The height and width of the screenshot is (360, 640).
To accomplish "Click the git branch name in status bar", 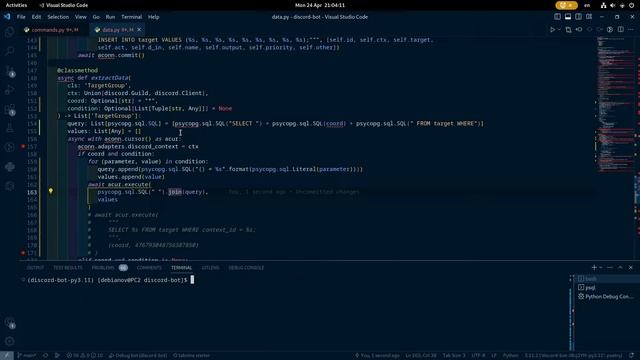I will click(27, 356).
